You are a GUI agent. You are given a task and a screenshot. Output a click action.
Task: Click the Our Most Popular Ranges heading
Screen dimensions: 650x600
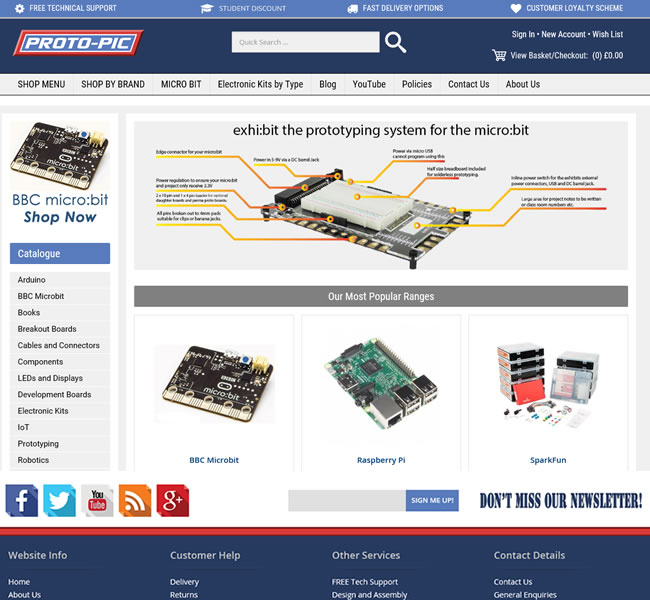click(x=381, y=296)
